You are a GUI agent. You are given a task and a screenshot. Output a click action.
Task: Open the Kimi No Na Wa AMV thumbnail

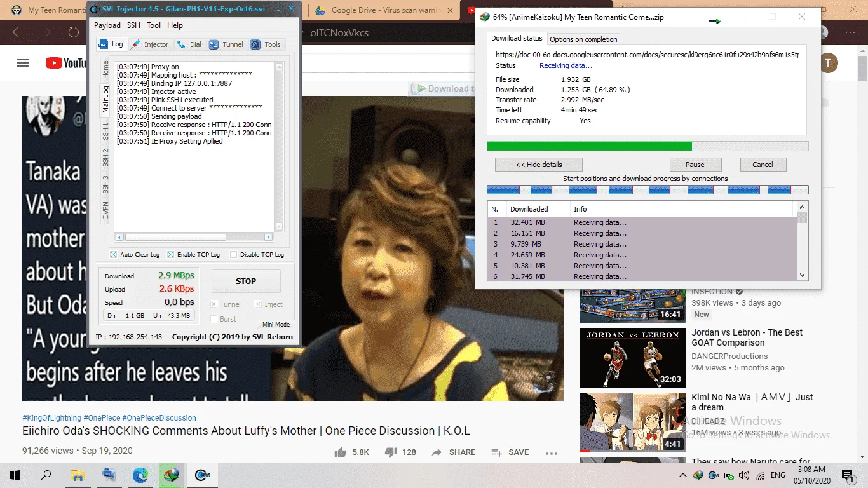[x=633, y=422]
